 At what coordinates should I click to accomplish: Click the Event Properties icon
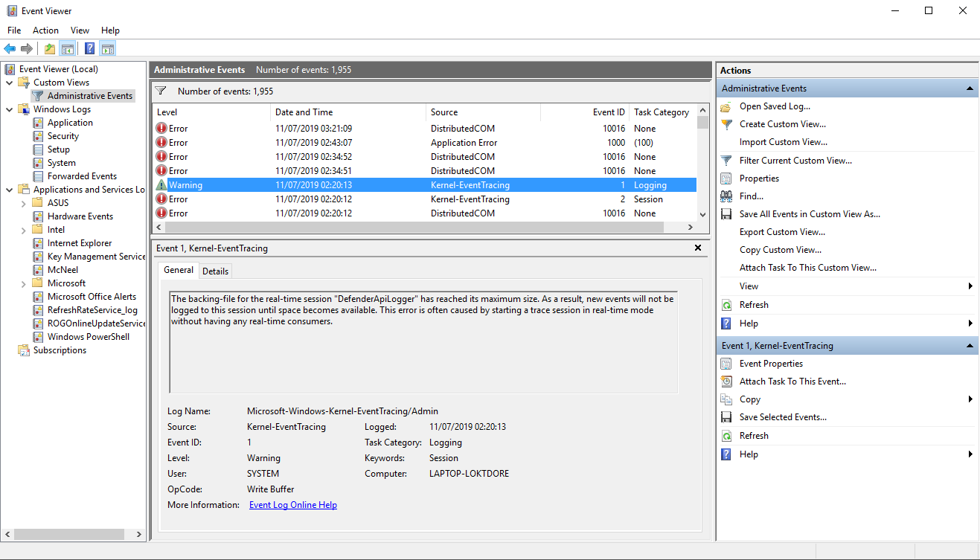(x=726, y=364)
